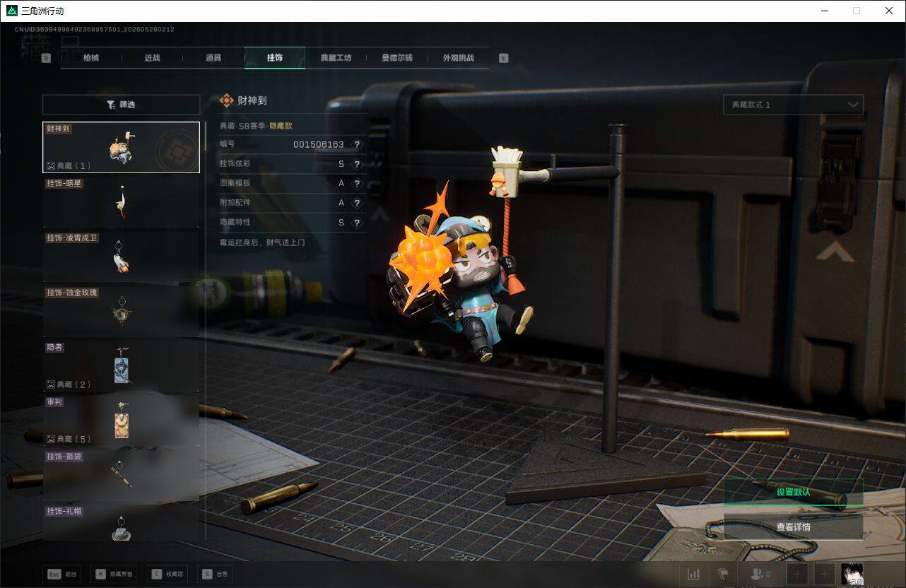Select the 挂饰-礼帽 charm

click(121, 523)
